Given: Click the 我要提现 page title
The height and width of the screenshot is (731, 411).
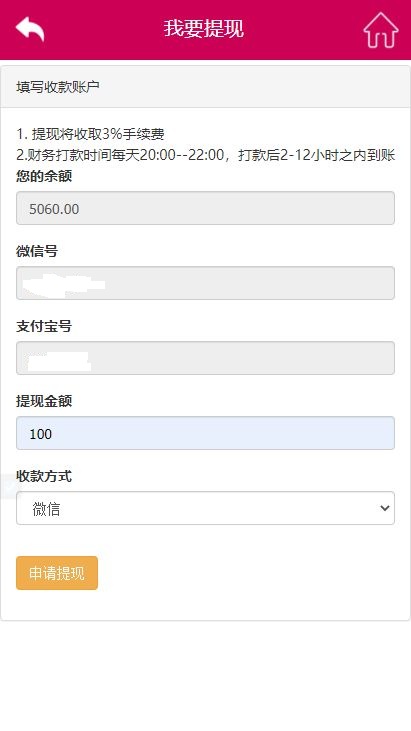Looking at the screenshot, I should click(204, 29).
